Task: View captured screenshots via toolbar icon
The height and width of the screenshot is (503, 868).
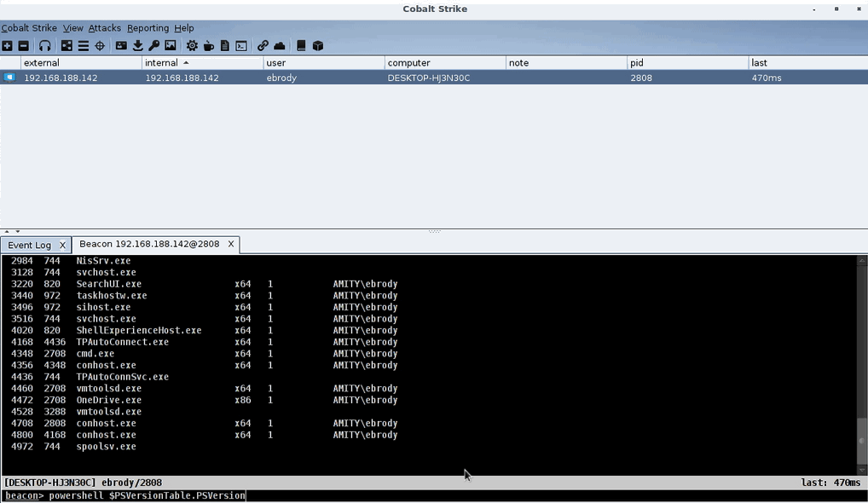Action: pyautogui.click(x=171, y=45)
